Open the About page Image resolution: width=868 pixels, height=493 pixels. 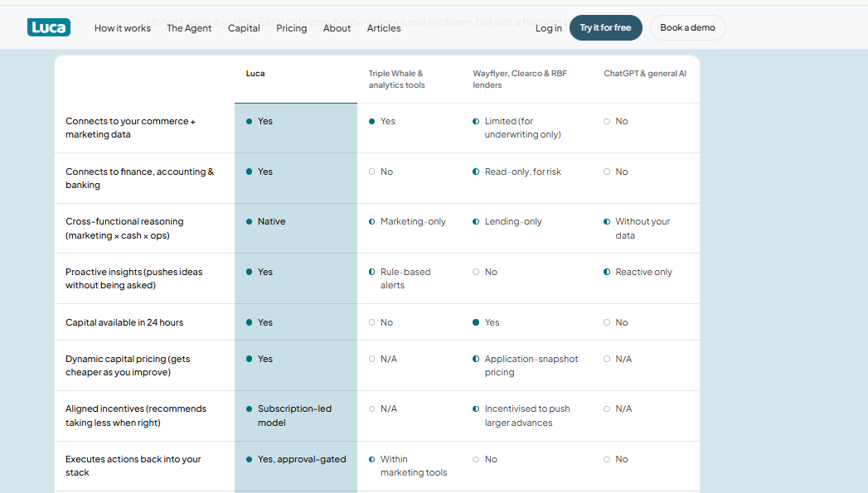pos(337,28)
